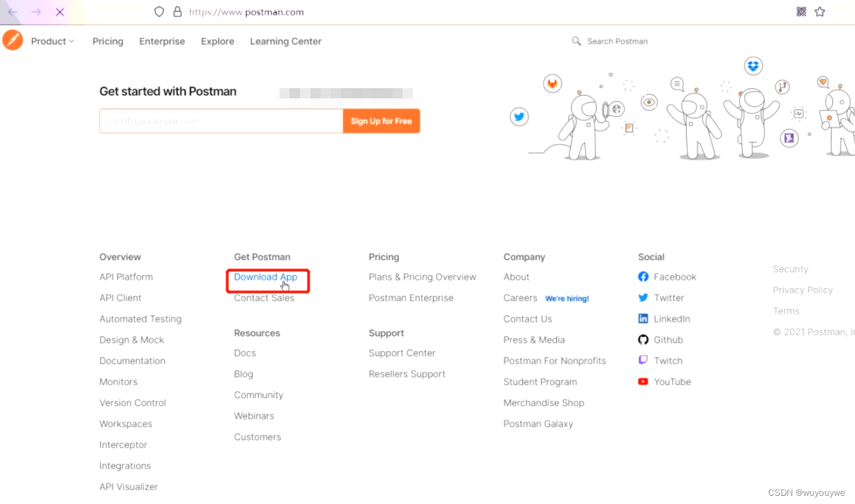Open the Customers link
The height and width of the screenshot is (504, 855).
coord(258,437)
